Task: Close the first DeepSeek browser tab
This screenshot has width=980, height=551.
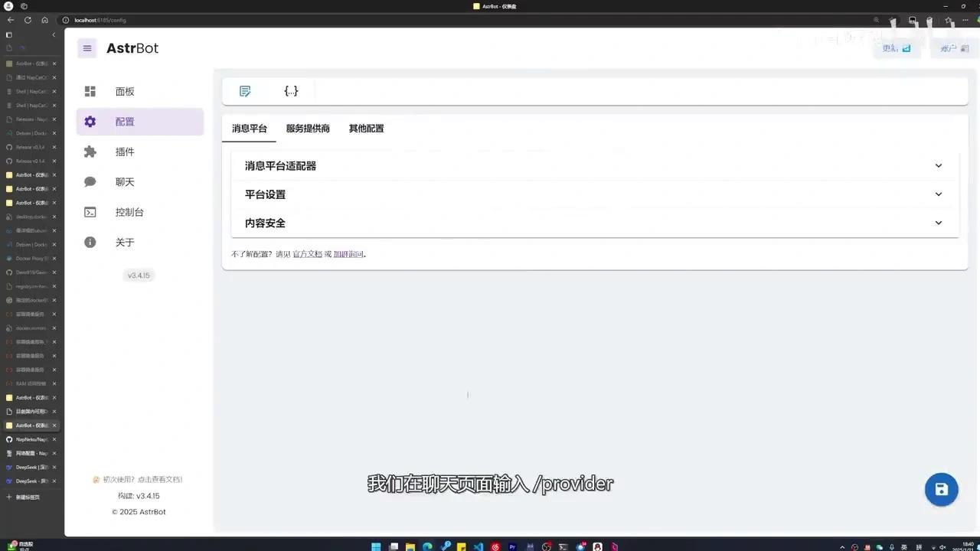Action: click(x=54, y=467)
